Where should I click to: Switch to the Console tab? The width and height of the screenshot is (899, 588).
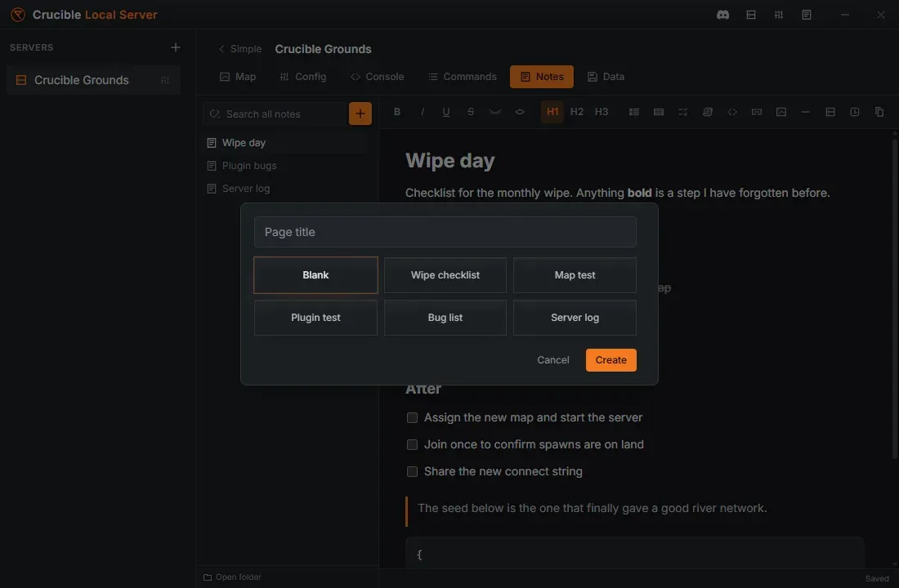(378, 77)
